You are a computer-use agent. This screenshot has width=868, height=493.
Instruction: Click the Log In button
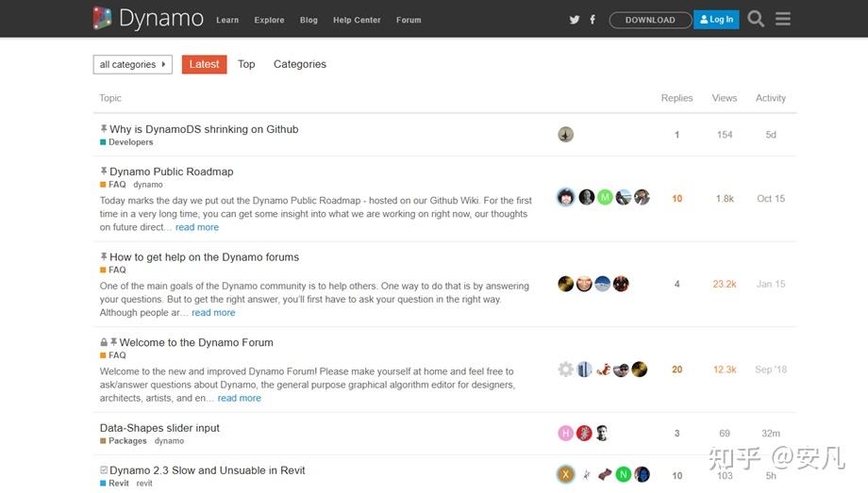[x=716, y=20]
